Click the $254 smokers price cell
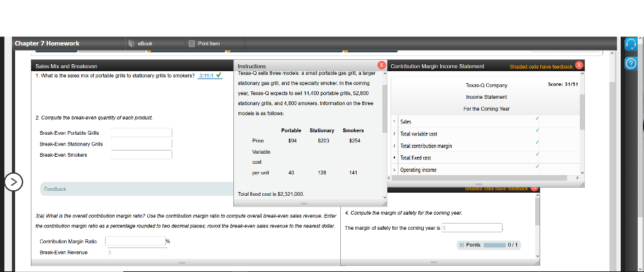The image size is (644, 272). tap(355, 141)
